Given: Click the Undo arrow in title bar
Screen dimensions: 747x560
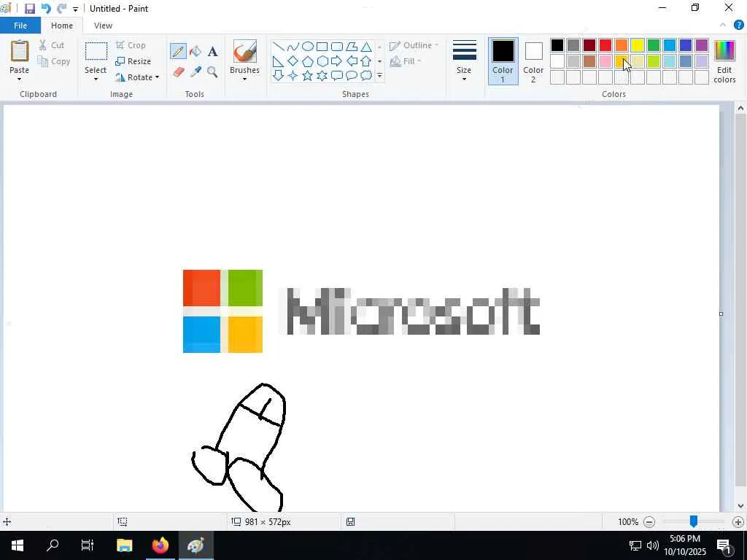Looking at the screenshot, I should 46,9.
